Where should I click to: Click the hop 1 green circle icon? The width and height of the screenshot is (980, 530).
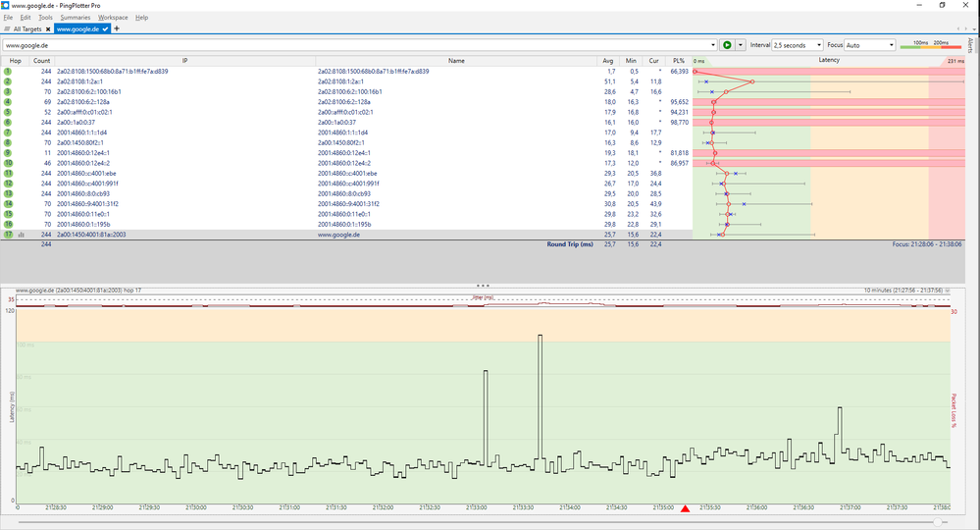(8, 72)
